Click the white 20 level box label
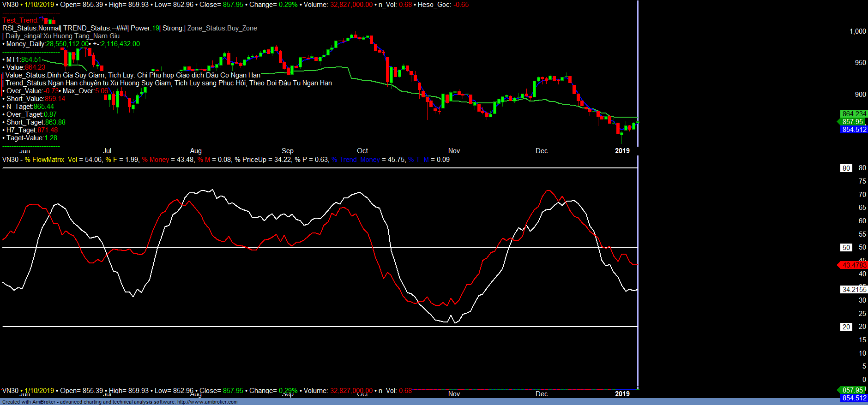Viewport: 868px width, 405px height. (x=846, y=327)
